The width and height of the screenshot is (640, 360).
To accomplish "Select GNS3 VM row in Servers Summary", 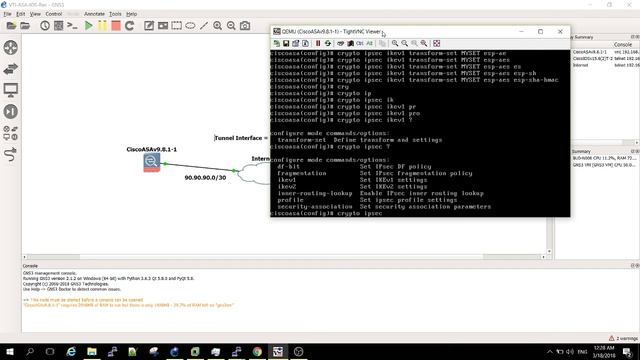I will (x=604, y=165).
